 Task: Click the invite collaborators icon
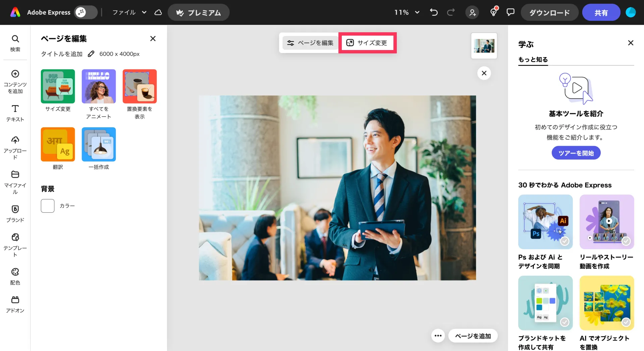click(x=472, y=12)
